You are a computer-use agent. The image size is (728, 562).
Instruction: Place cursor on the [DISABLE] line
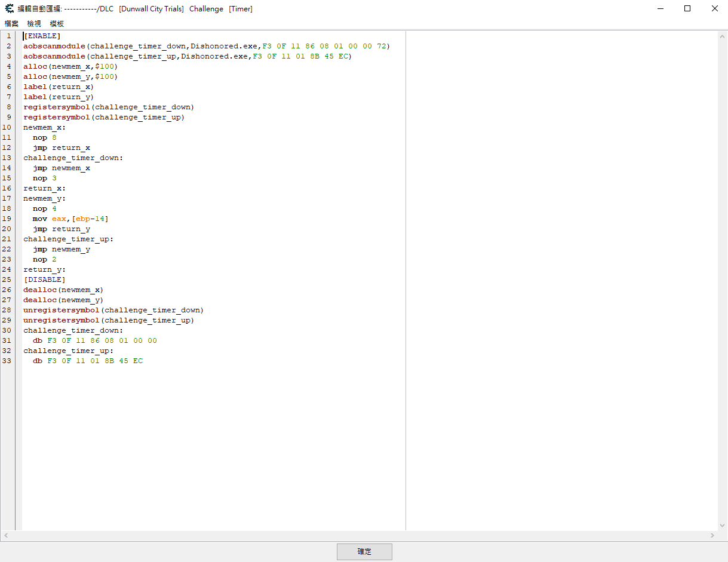click(x=45, y=280)
